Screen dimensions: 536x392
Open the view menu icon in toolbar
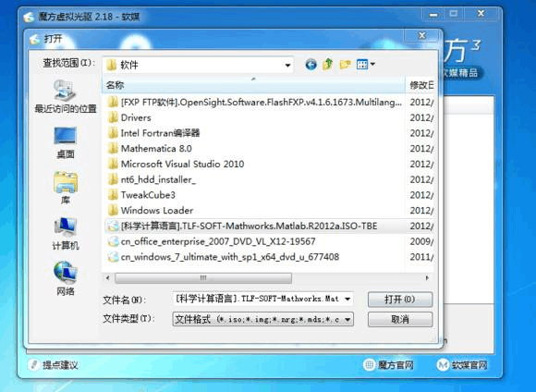click(x=365, y=64)
